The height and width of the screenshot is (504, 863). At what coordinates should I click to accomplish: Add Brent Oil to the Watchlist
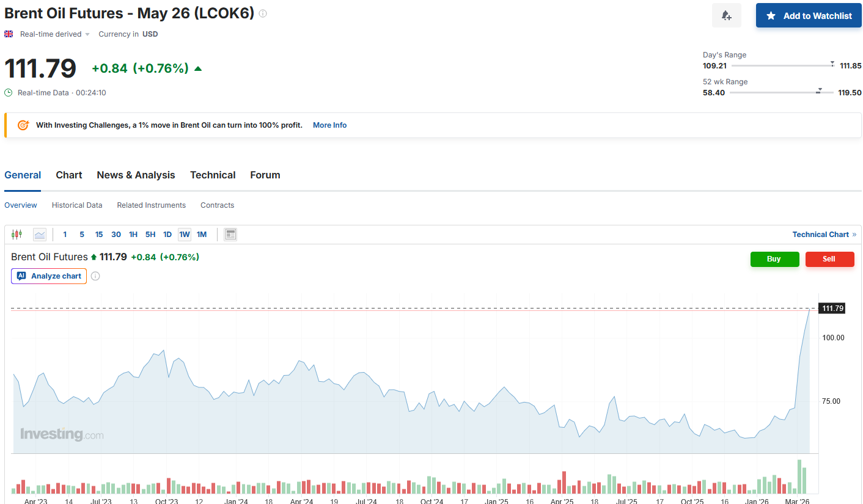[809, 15]
